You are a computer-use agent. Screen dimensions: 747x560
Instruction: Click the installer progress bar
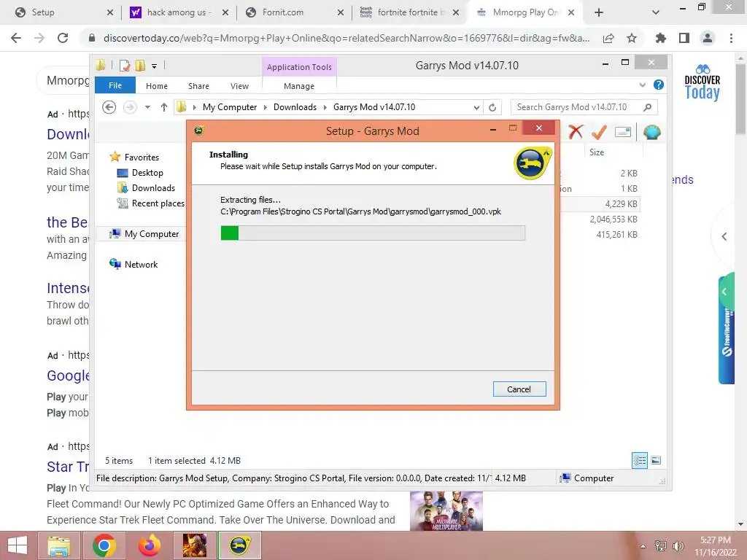coord(373,233)
